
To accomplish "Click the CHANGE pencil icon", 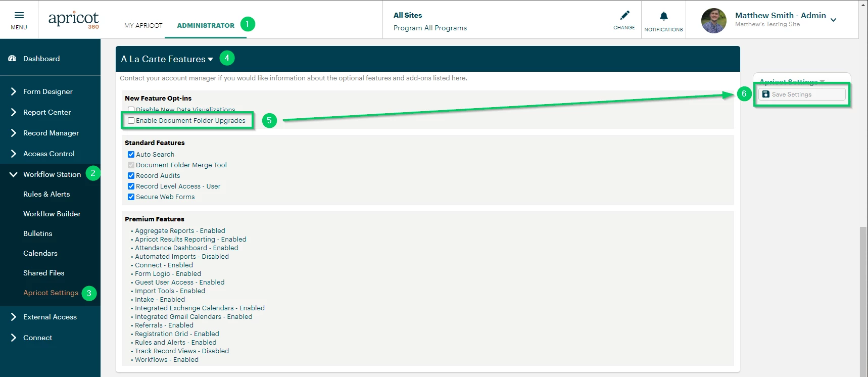I will click(x=624, y=15).
